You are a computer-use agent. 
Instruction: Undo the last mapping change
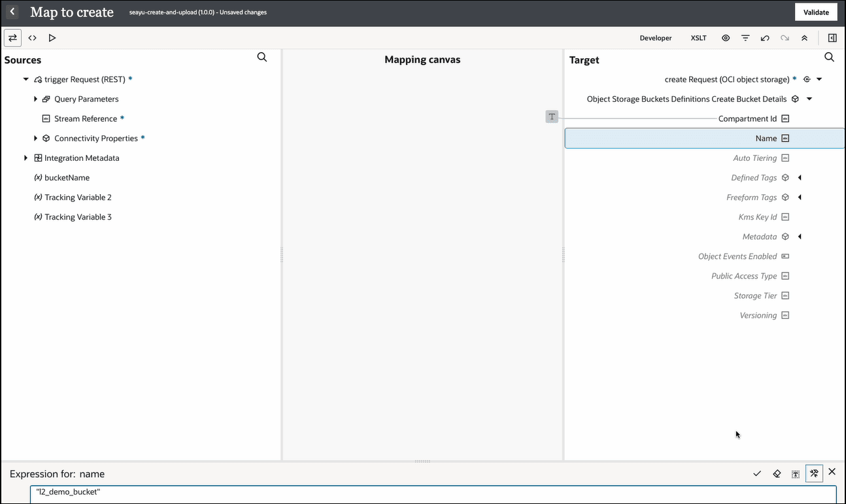765,38
